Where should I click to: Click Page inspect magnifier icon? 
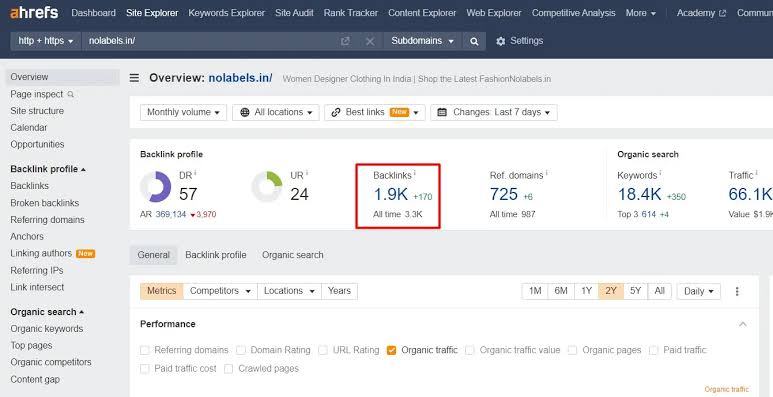(x=70, y=94)
